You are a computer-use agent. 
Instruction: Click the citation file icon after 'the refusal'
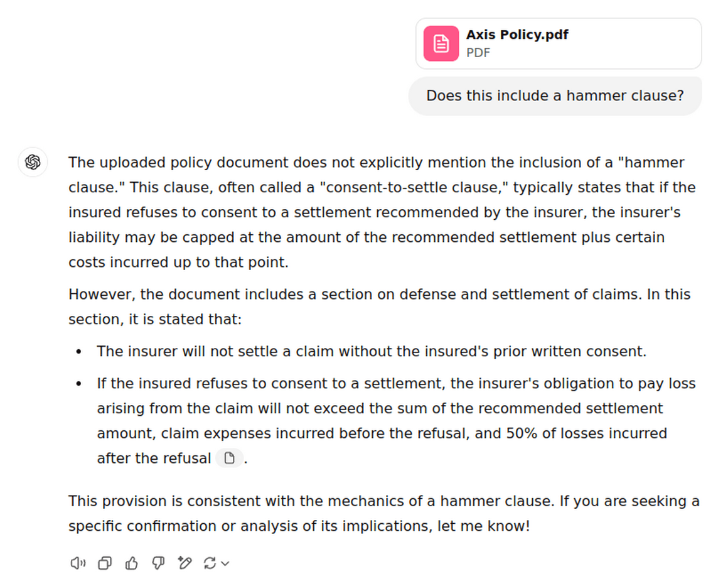229,459
